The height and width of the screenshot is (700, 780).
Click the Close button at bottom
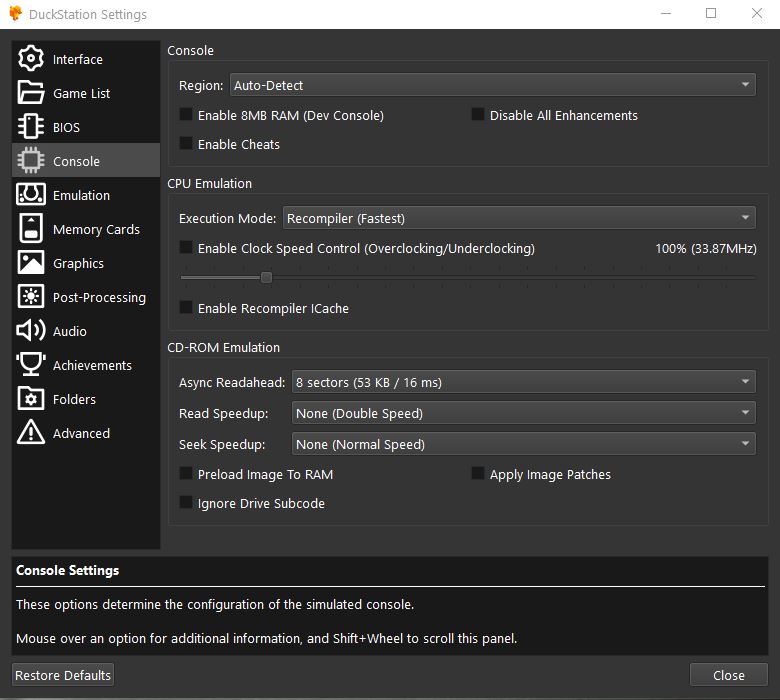coord(729,675)
